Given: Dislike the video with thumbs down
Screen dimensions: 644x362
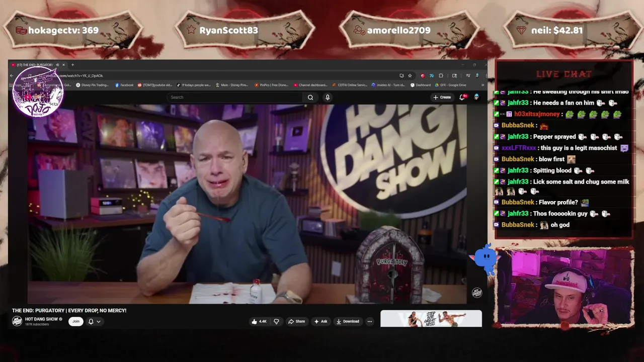Looking at the screenshot, I should [276, 321].
